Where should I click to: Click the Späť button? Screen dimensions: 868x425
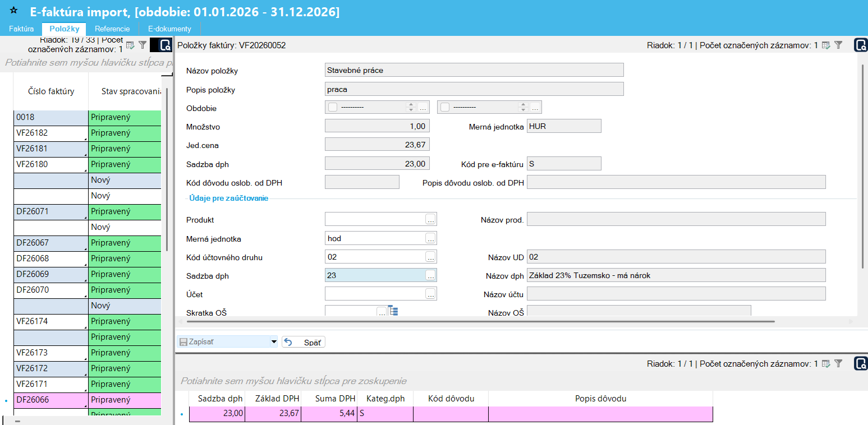pos(304,342)
